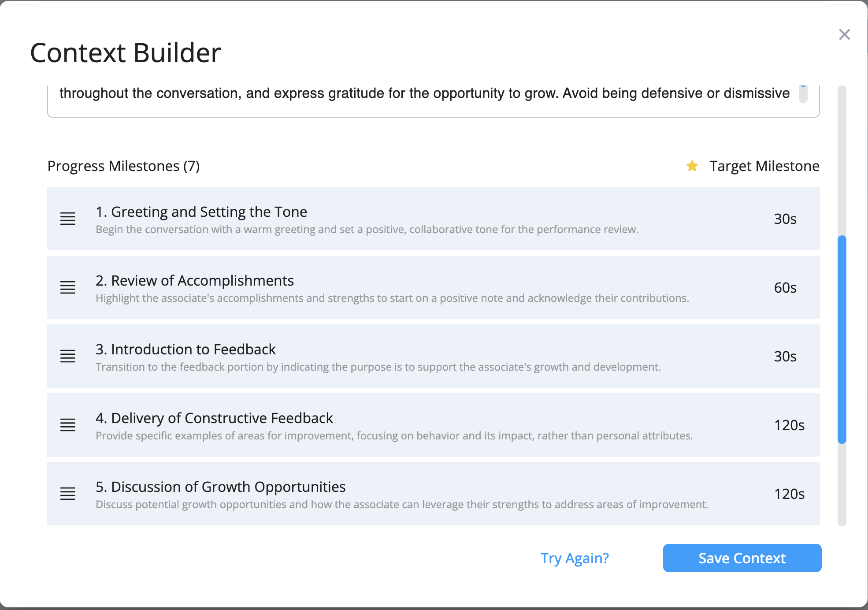The image size is (868, 610).
Task: Select the 120s time on Constructive Feedback
Action: pyautogui.click(x=789, y=425)
